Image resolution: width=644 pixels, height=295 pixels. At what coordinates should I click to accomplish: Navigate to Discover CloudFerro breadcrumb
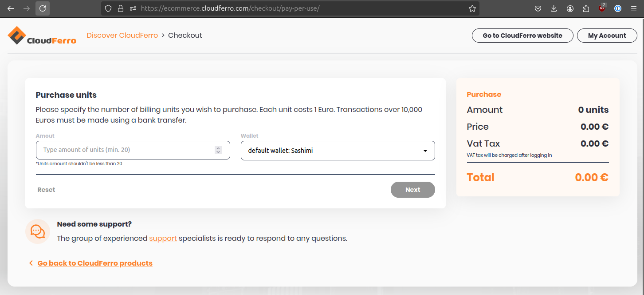coord(122,36)
